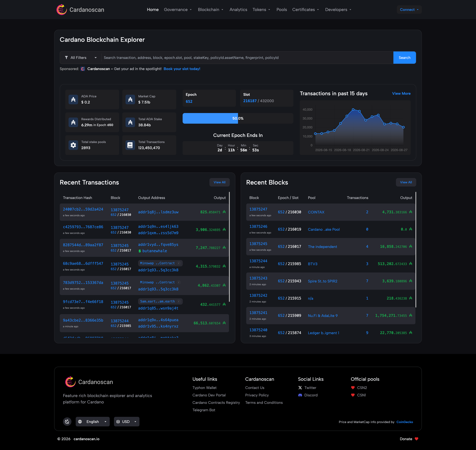The image size is (476, 450).
Task: Click the Total ADA Stake icon
Action: click(x=130, y=122)
